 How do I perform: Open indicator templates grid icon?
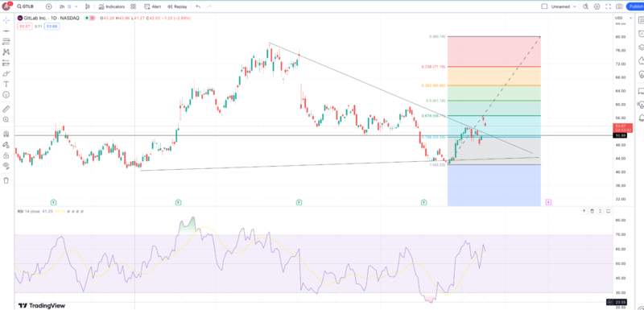pyautogui.click(x=133, y=6)
